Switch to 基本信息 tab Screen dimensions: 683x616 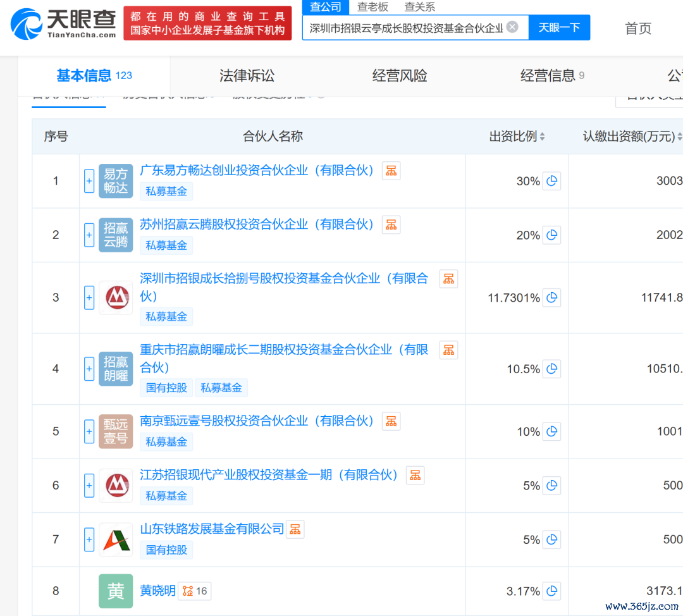(94, 76)
